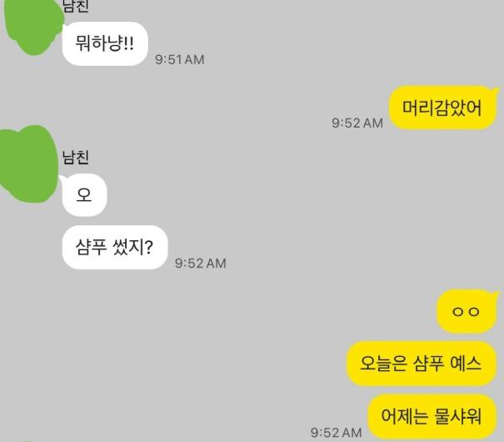The height and width of the screenshot is (442, 504).
Task: Tap the 9:52 AM timestamp beside 샴푸 썼지?
Action: click(x=200, y=264)
